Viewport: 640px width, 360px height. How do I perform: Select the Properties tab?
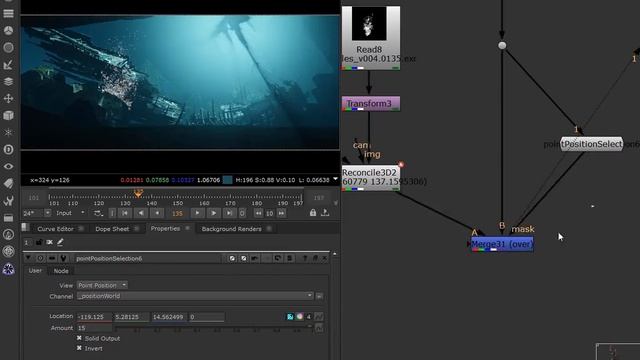(165, 228)
